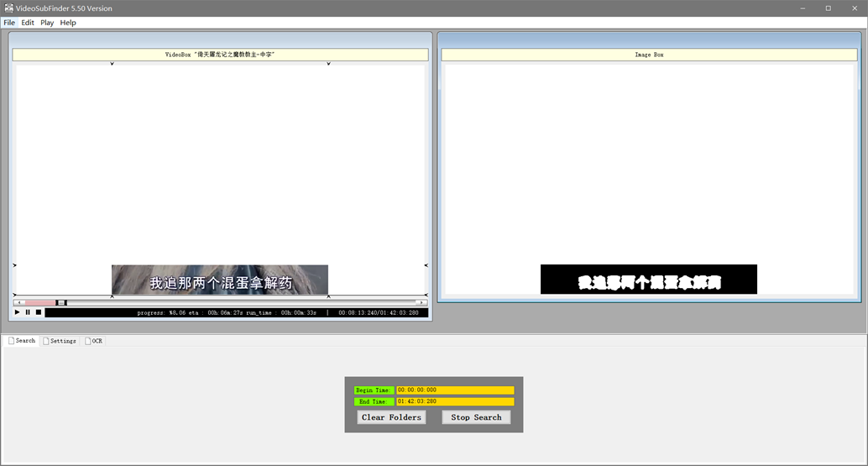The image size is (868, 466).
Task: Switch to the OCR tab
Action: click(x=93, y=341)
